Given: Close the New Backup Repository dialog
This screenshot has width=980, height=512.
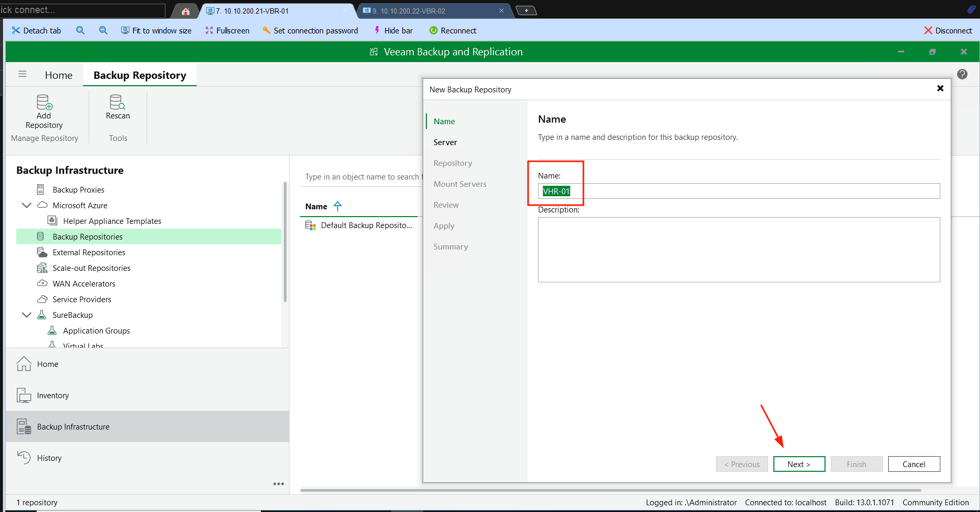Looking at the screenshot, I should coord(940,89).
